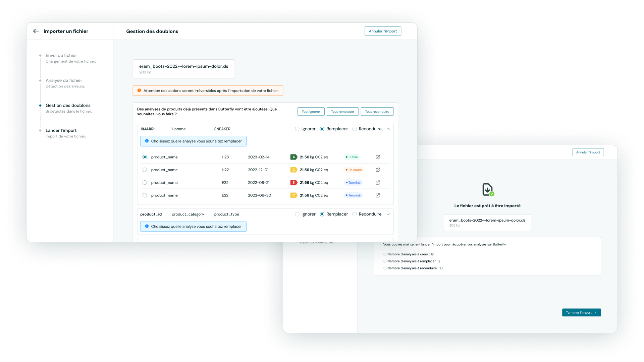This screenshot has width=644, height=362.
Task: Click the Publié status badge
Action: pyautogui.click(x=352, y=157)
